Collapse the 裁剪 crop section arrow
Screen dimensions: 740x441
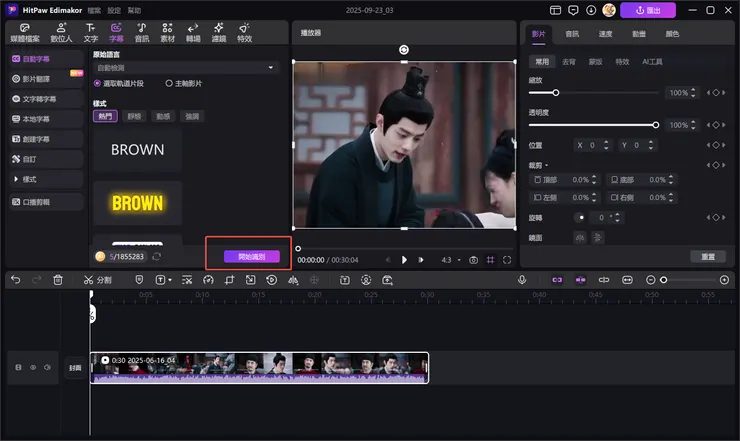coord(547,165)
